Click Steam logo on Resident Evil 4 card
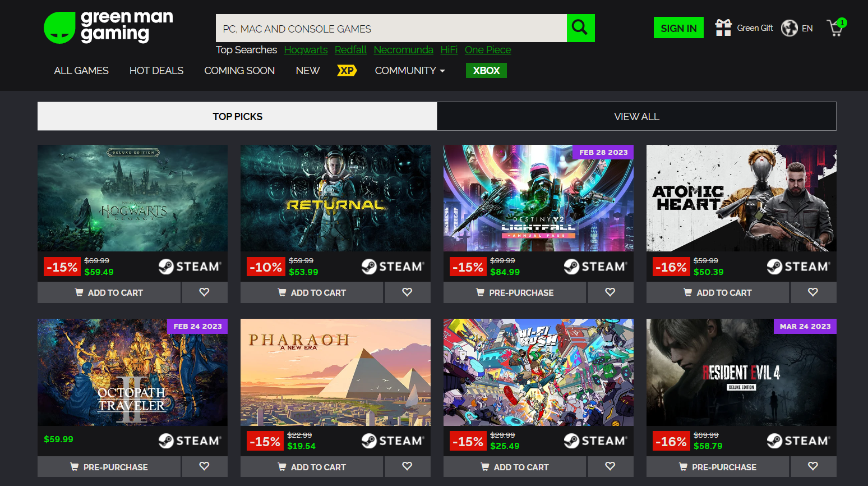 click(798, 441)
